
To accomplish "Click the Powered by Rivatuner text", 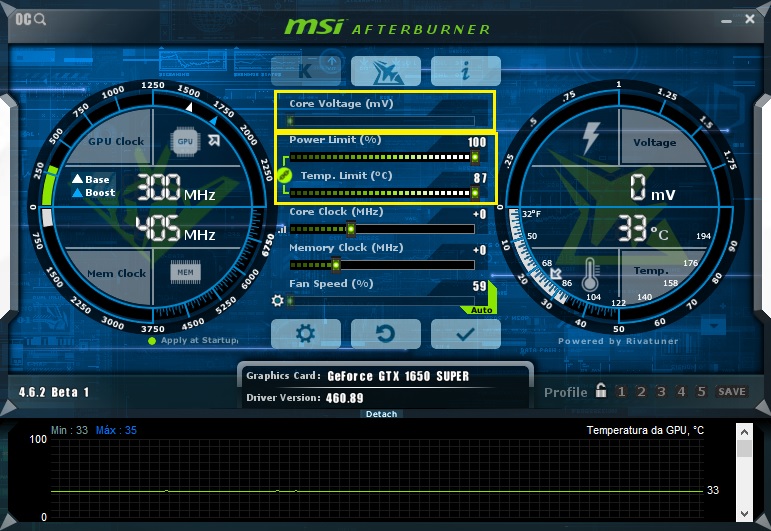I will click(x=618, y=341).
